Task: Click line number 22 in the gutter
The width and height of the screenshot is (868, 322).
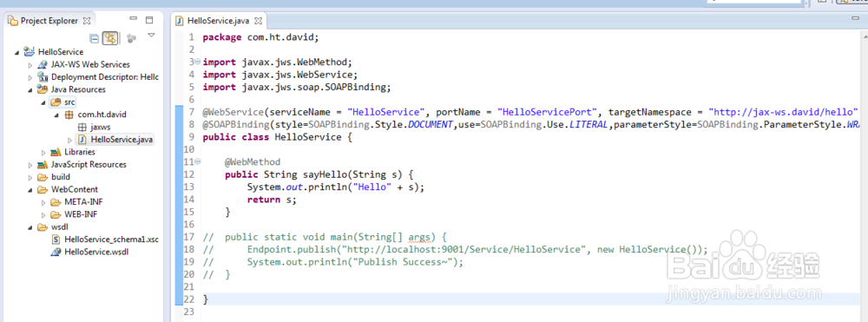Action: (188, 299)
